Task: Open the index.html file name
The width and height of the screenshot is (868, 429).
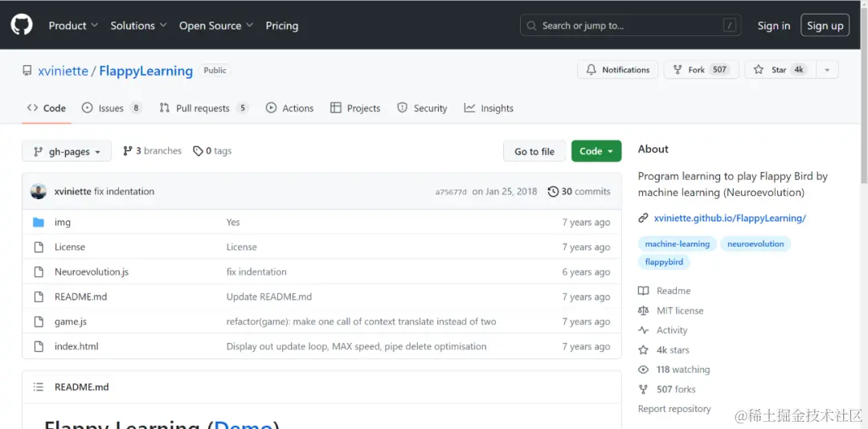Action: [76, 346]
